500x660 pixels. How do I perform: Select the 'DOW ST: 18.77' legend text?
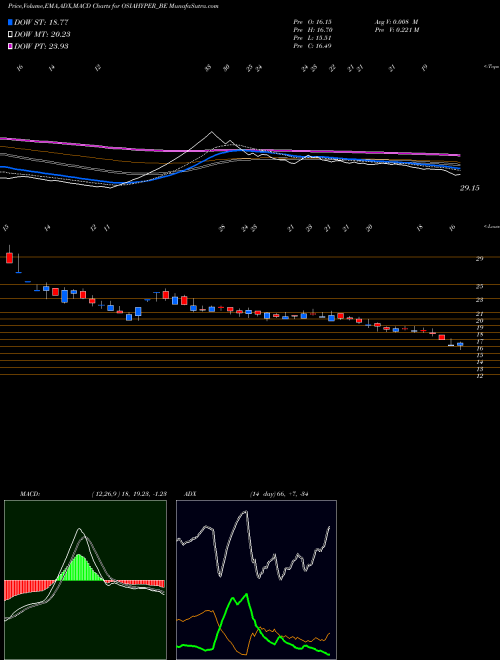point(41,22)
